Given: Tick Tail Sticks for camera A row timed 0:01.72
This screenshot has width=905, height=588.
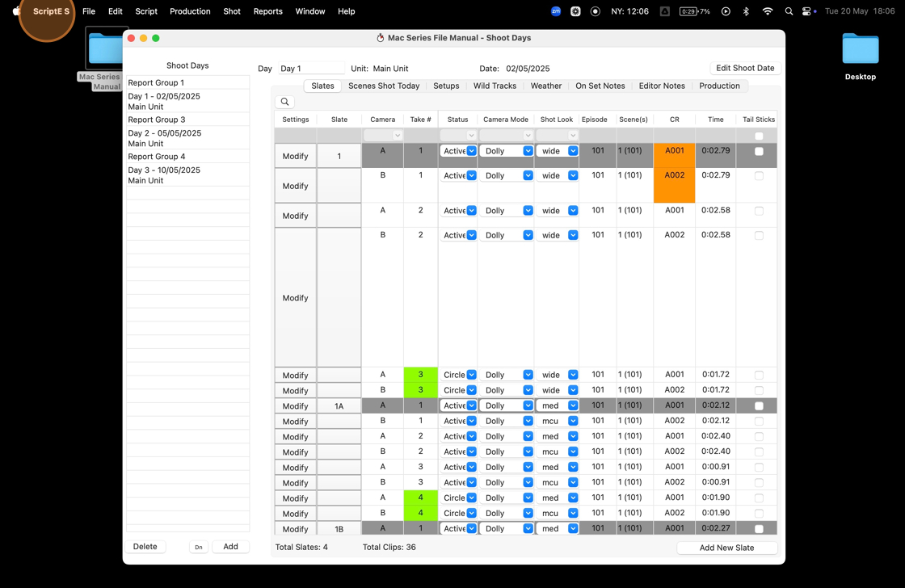Looking at the screenshot, I should click(759, 375).
